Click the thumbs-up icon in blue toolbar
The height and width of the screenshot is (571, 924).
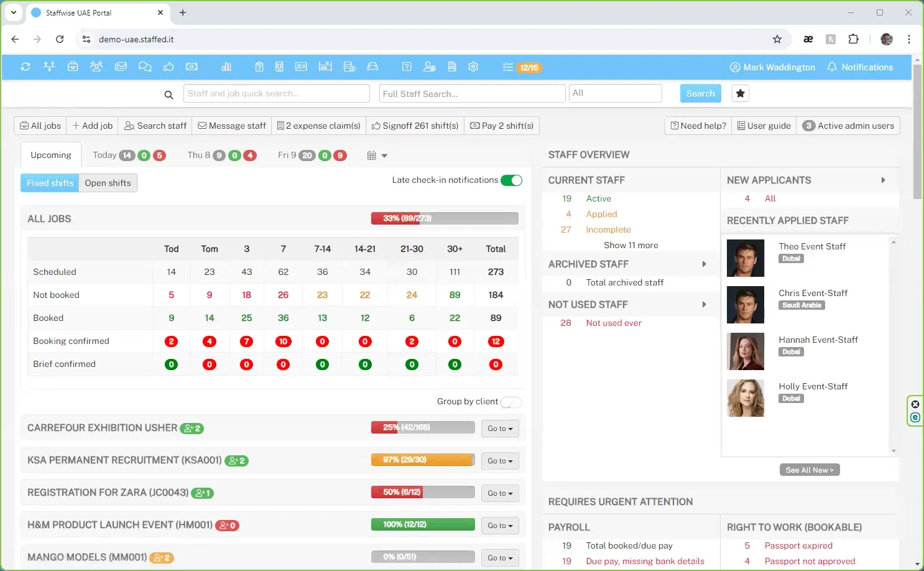point(169,67)
